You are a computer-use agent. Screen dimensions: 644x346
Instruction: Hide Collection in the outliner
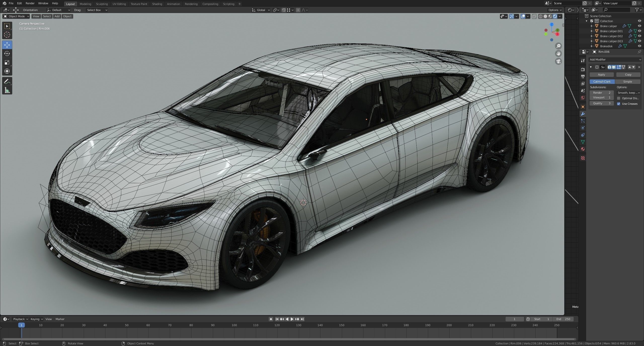point(639,21)
